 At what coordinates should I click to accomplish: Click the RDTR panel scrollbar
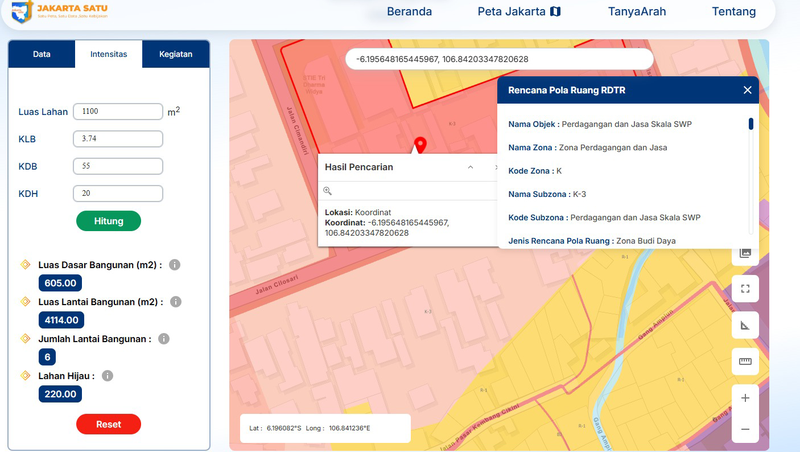751,124
